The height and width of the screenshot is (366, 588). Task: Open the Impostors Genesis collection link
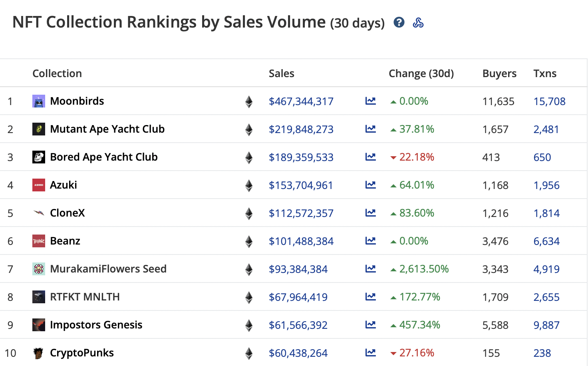tap(96, 325)
